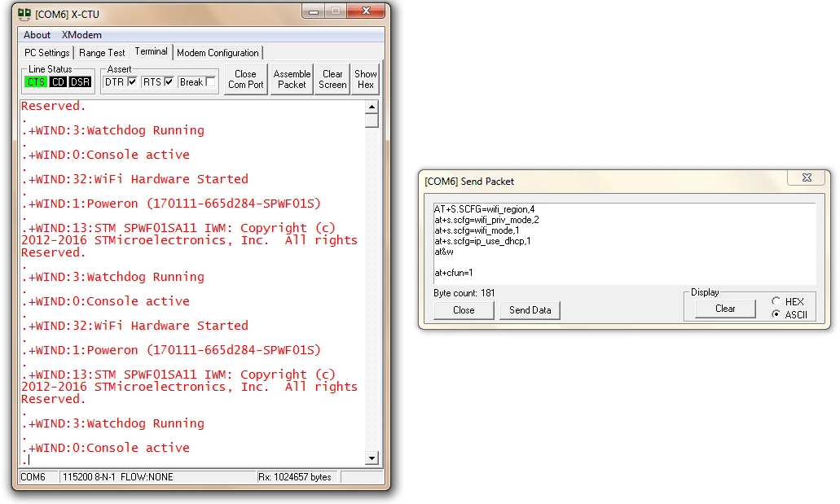The height and width of the screenshot is (504, 840).
Task: Click the terminal scrollbar thumb
Action: (x=372, y=121)
